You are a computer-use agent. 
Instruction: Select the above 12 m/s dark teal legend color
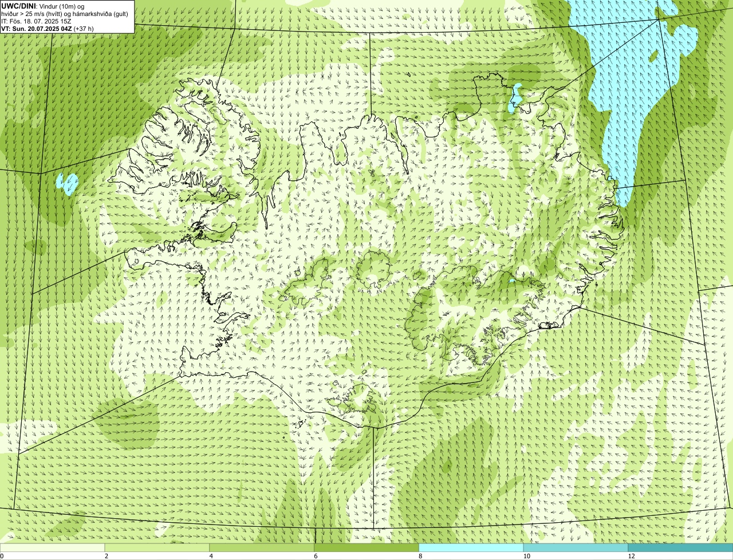coord(680,548)
